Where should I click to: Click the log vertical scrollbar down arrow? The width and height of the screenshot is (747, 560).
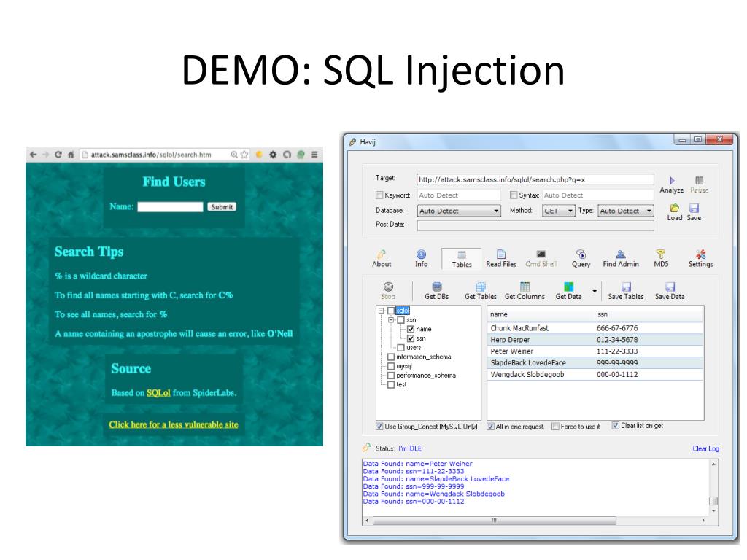(x=713, y=510)
